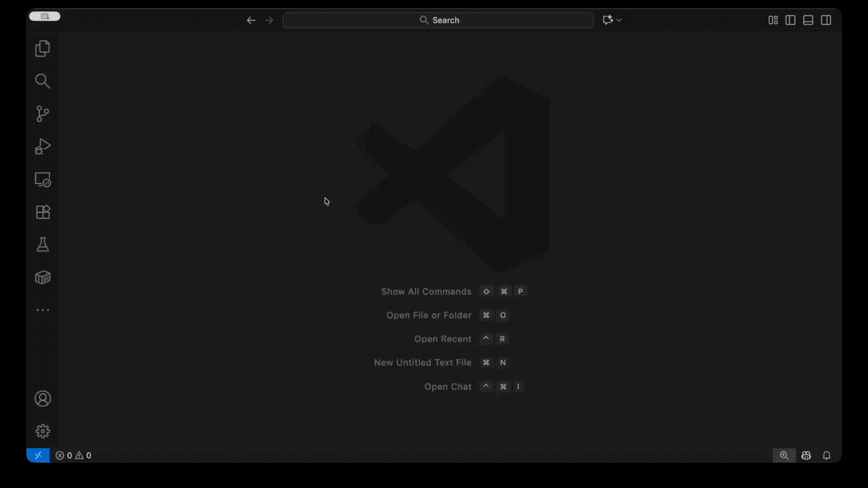Screen dimensions: 868x488
Task: Open Copilot status from the status bar
Action: 807,455
